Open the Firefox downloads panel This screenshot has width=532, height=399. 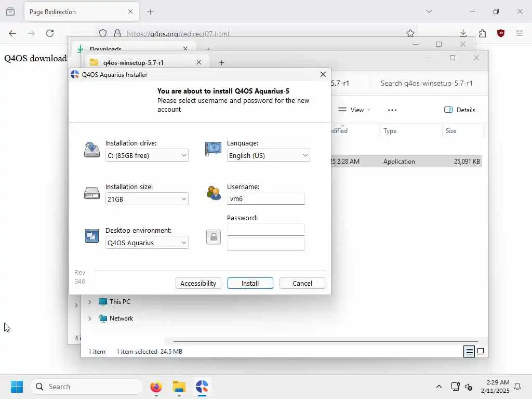point(463,33)
